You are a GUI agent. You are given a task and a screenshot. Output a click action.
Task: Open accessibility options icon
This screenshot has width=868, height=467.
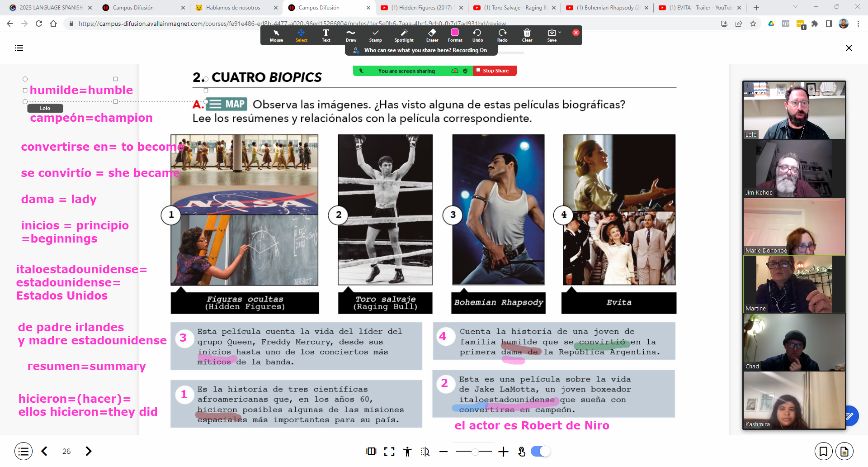click(407, 451)
